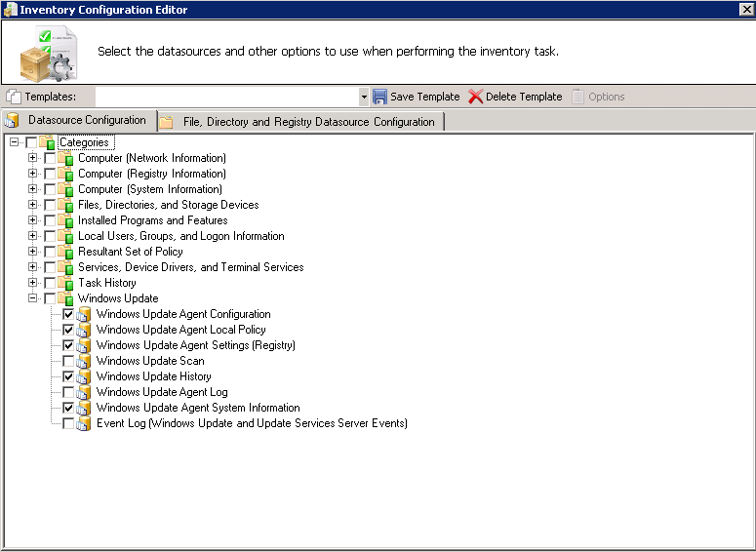Check the Event Log (Windows Update) checkbox
Image resolution: width=756 pixels, height=552 pixels.
pos(68,423)
